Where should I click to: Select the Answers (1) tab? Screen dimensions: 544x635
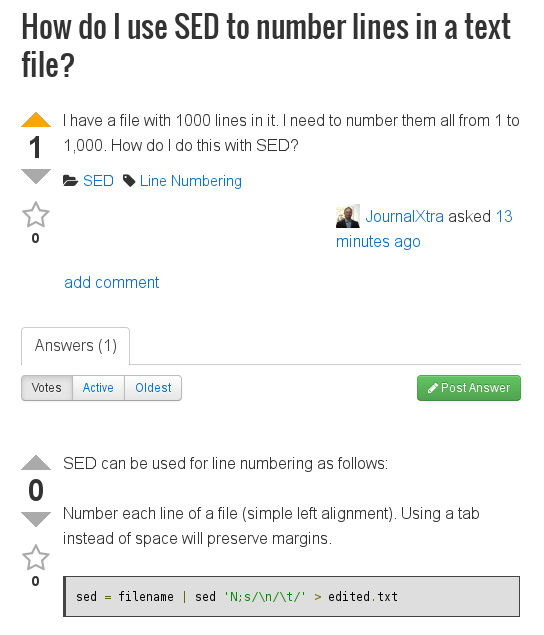pos(76,346)
